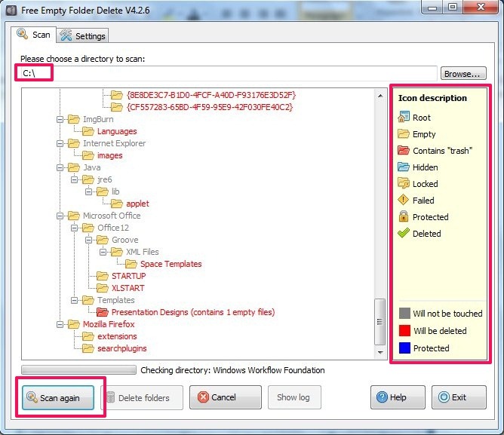Image resolution: width=504 pixels, height=435 pixels.
Task: Maximize the Free Empty Folder Delete window
Action: pyautogui.click(x=453, y=7)
